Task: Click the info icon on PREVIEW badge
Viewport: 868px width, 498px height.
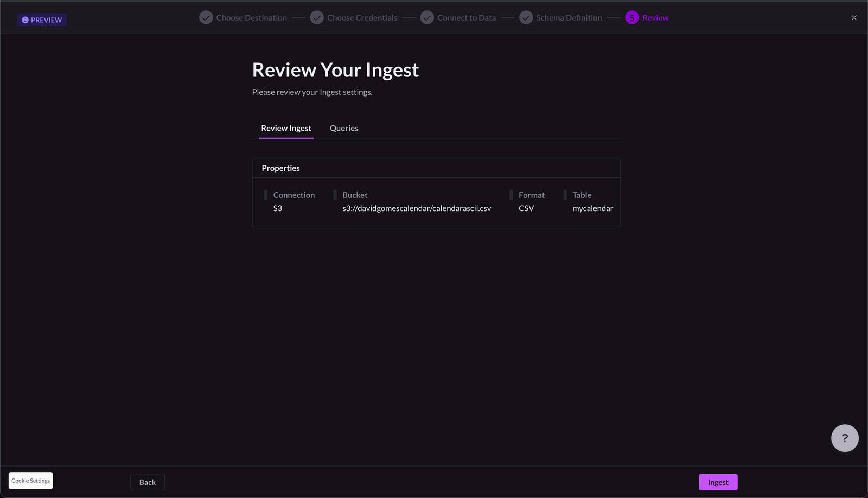Action: (25, 20)
